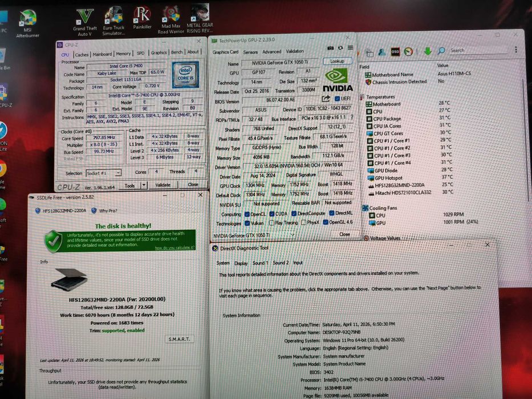This screenshot has height=399, width=532.
Task: Toggle the UEFI checkbox in GPU-Z
Action: tap(337, 99)
